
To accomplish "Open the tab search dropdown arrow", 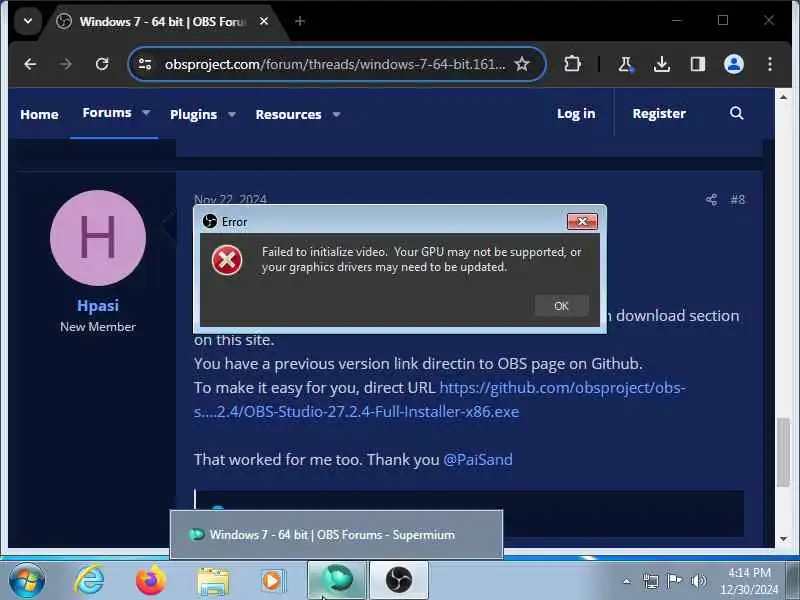I will (28, 21).
